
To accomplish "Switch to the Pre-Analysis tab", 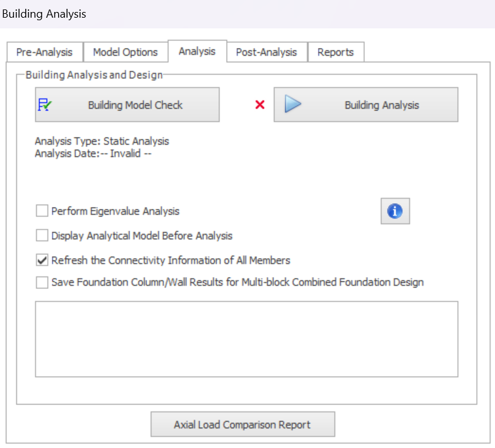I will tap(44, 52).
